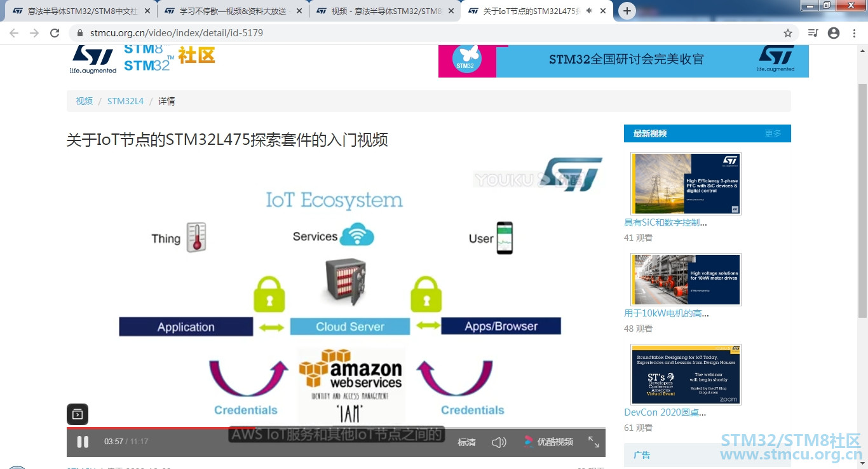Viewport: 868px width, 469px height.
Task: Open the browser media control icon
Action: pos(813,33)
